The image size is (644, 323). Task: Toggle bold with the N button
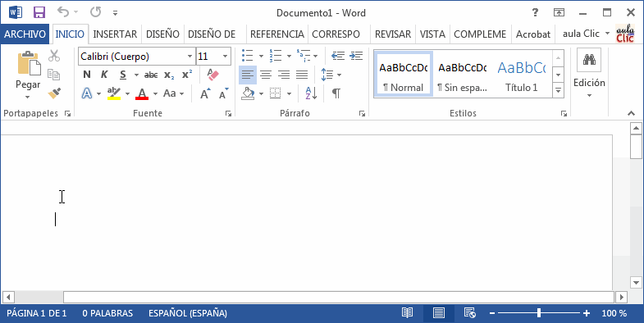point(87,75)
